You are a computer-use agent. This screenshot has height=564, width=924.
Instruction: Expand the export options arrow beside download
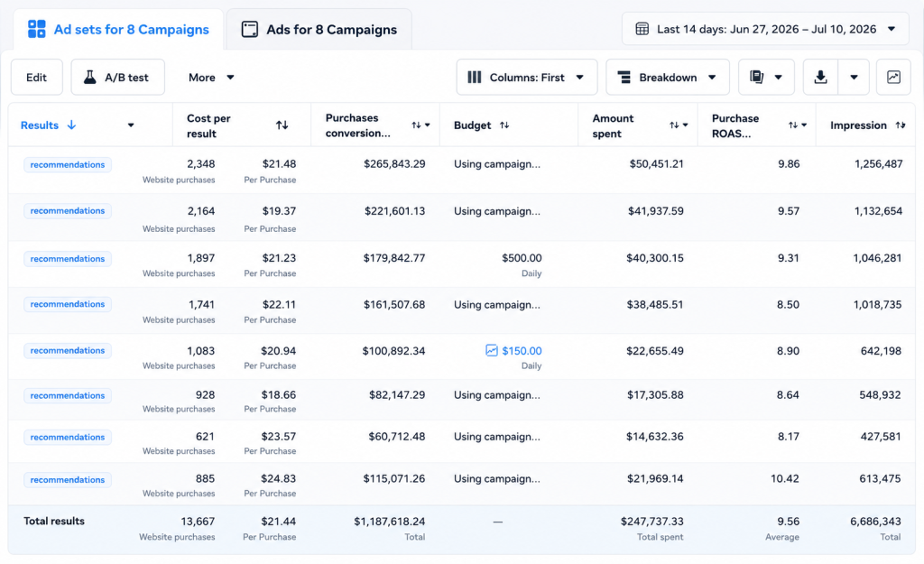point(854,78)
